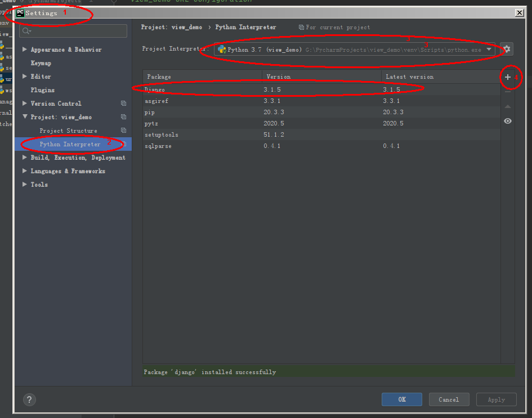
Task: Click the upgrade package arrow icon
Action: pos(508,106)
